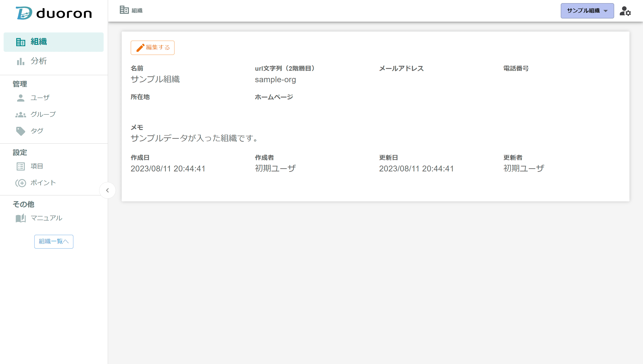Click the ユーザ person icon
This screenshot has width=643, height=364.
21,98
